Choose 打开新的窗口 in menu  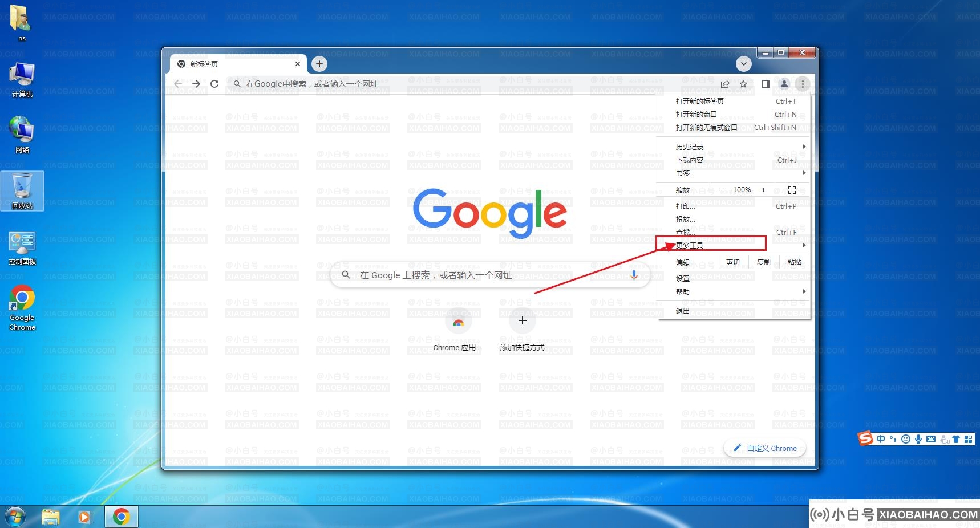click(733, 114)
